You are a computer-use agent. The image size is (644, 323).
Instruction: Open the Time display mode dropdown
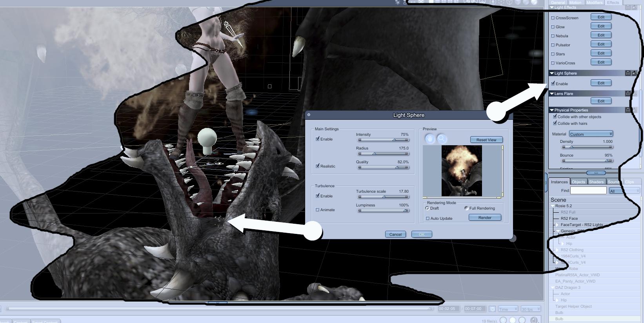click(508, 309)
